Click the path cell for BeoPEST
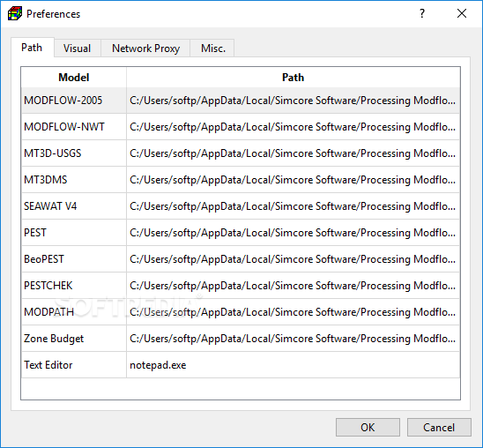Screen dimensions: 483x448 293,259
